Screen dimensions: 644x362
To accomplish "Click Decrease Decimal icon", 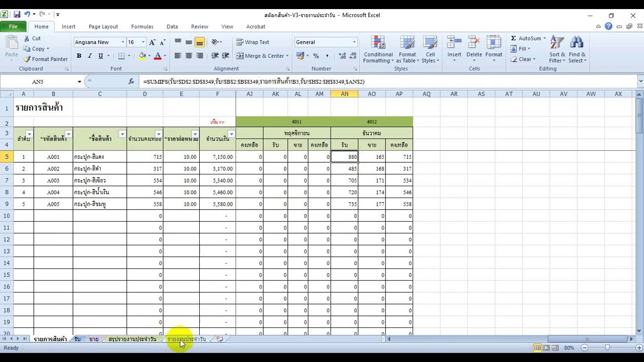I will [353, 56].
